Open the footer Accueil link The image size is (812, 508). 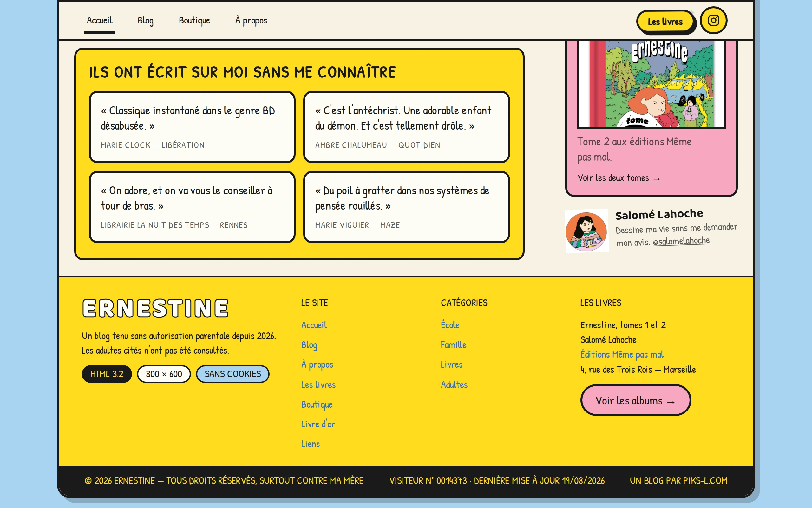point(314,325)
